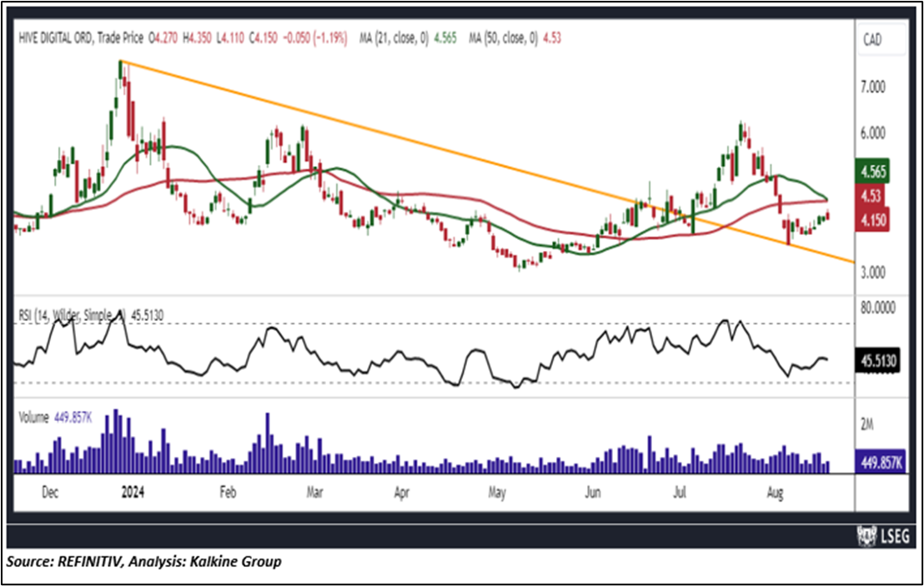Click the 6.000 price axis label
Image resolution: width=924 pixels, height=586 pixels.
[x=873, y=133]
